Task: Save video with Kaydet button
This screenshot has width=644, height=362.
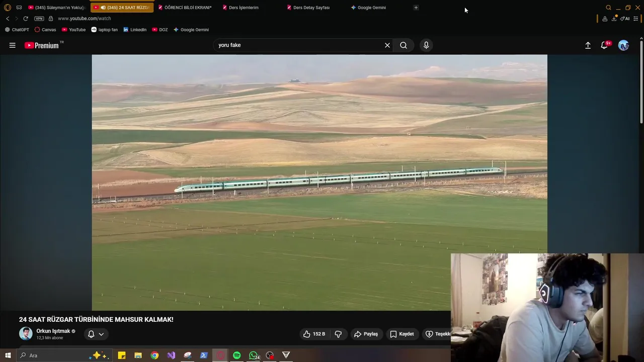Action: [402, 334]
